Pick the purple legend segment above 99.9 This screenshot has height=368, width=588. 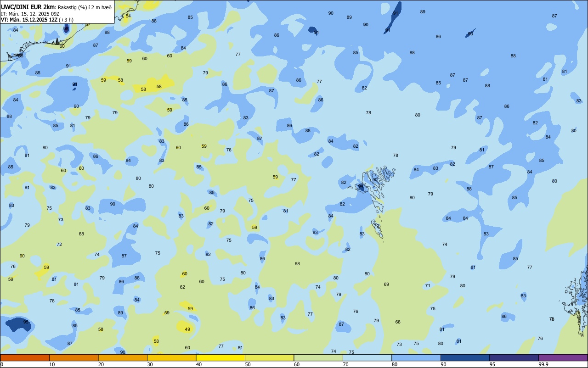563,357
